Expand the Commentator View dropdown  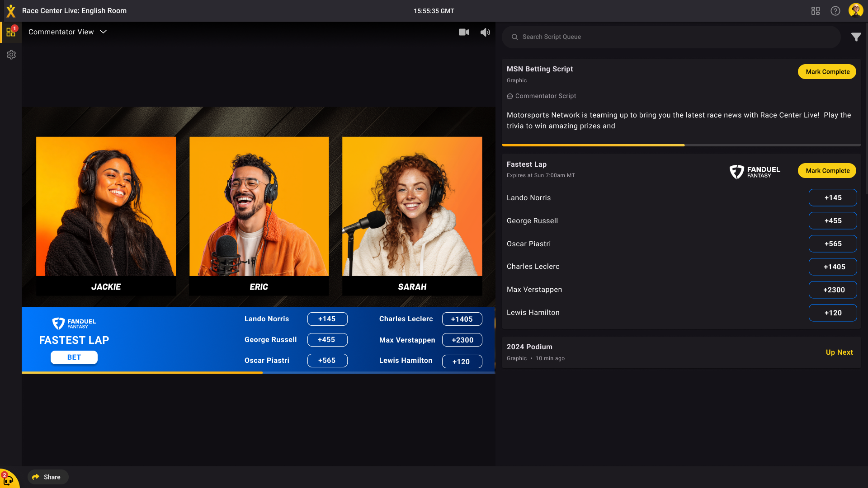103,32
